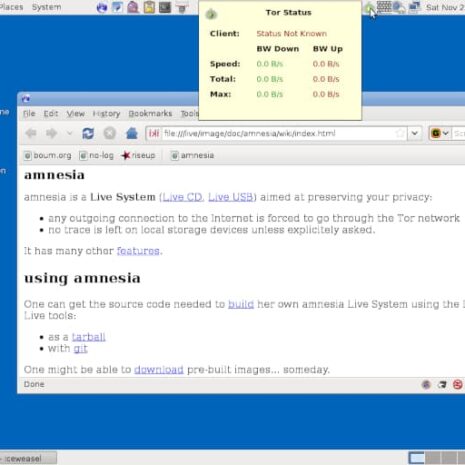The height and width of the screenshot is (465, 465).
Task: Reload the current page
Action: (x=88, y=134)
